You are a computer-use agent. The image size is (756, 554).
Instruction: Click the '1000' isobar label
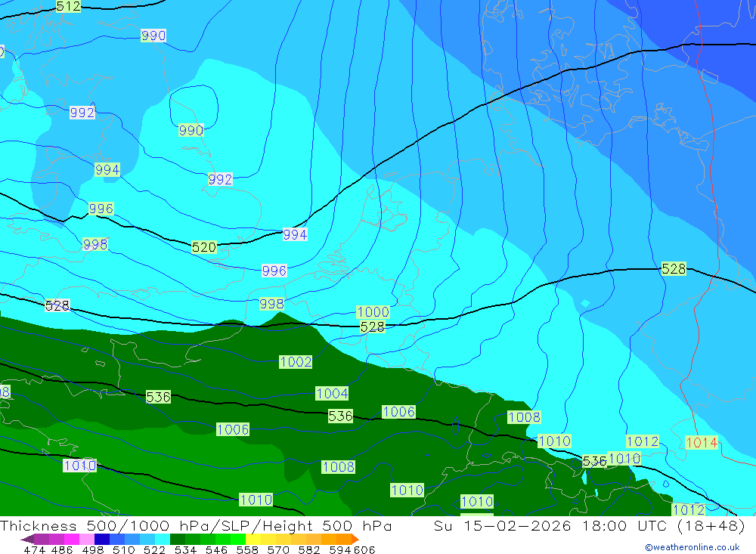click(x=373, y=311)
